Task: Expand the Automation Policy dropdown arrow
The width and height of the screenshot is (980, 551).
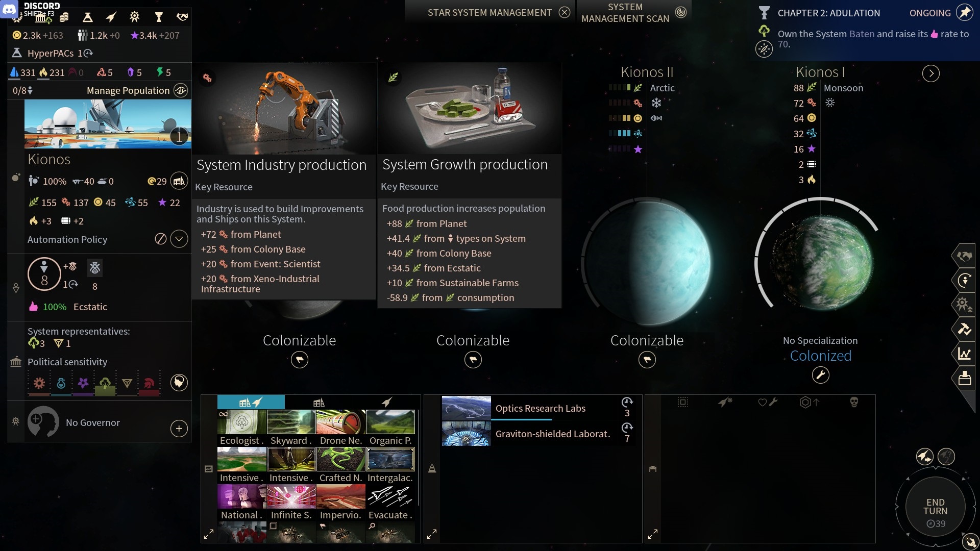Action: (x=179, y=239)
